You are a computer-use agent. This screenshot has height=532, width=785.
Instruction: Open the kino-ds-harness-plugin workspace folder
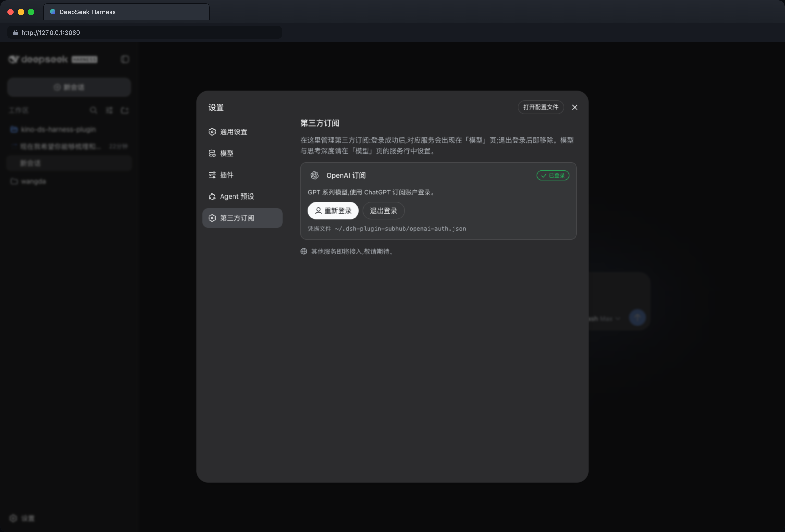click(x=69, y=129)
